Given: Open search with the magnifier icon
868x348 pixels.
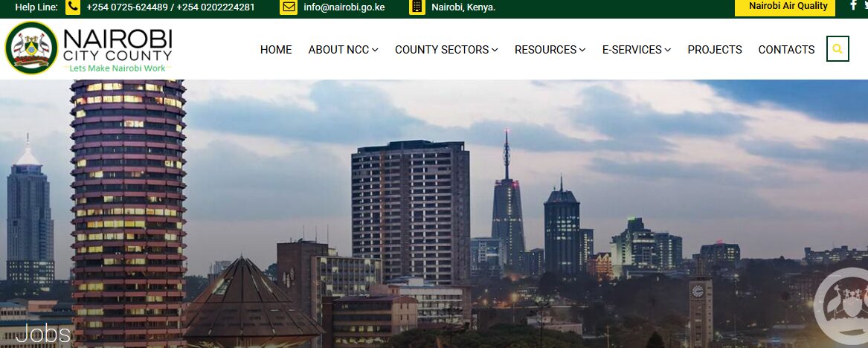Looking at the screenshot, I should (x=838, y=48).
